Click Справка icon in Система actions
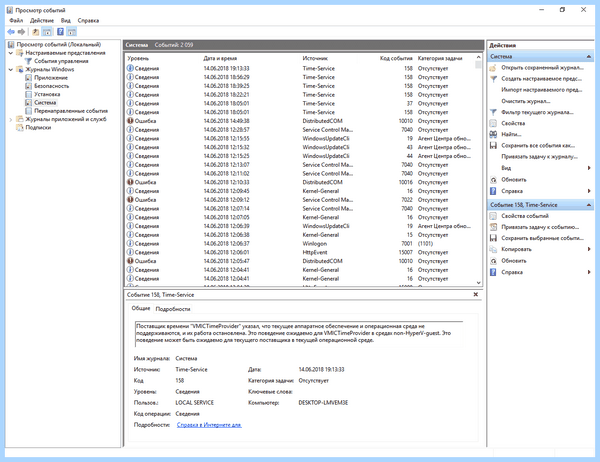This screenshot has height=462, width=600. 493,191
